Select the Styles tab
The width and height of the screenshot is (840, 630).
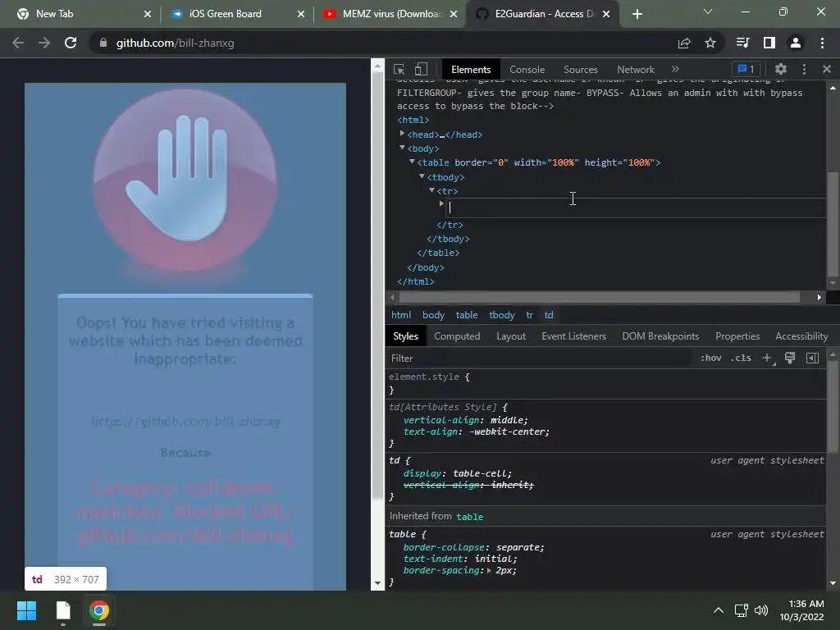coord(405,336)
